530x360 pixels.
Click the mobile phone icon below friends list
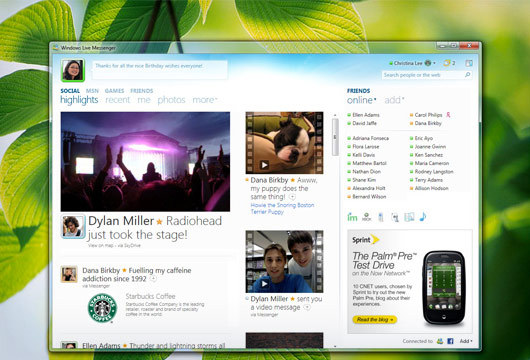pos(381,217)
